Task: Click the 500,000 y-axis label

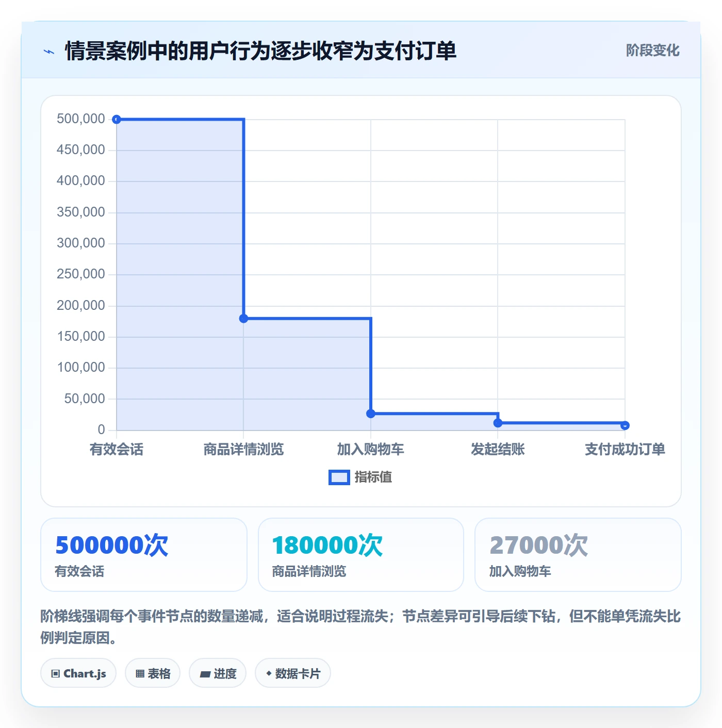Action: click(81, 119)
